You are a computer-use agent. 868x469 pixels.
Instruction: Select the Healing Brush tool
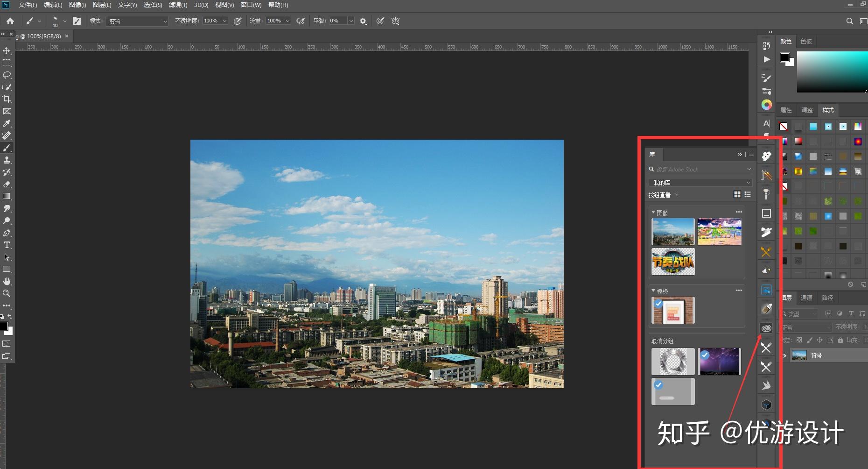[7, 135]
